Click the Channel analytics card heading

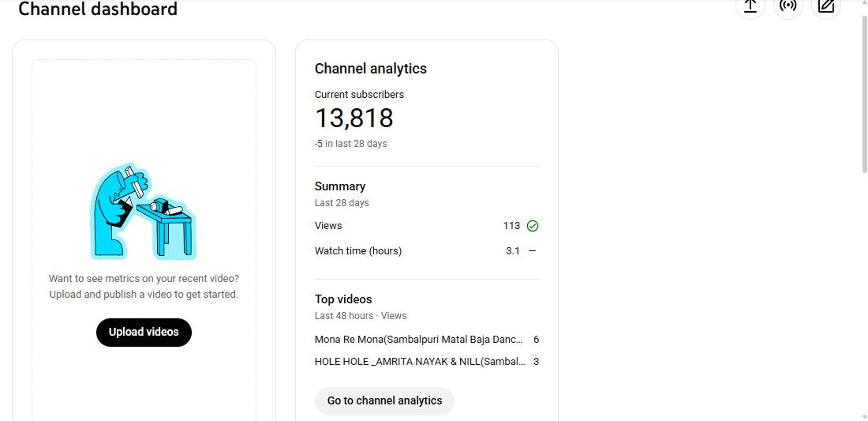370,69
